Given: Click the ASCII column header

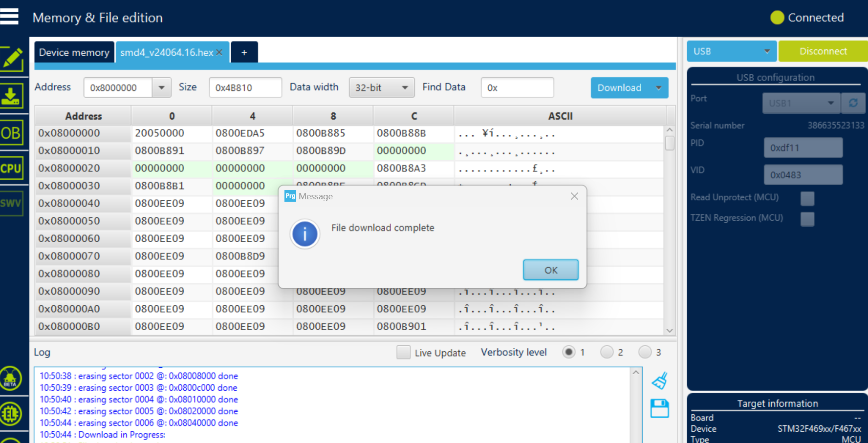Looking at the screenshot, I should (x=560, y=116).
